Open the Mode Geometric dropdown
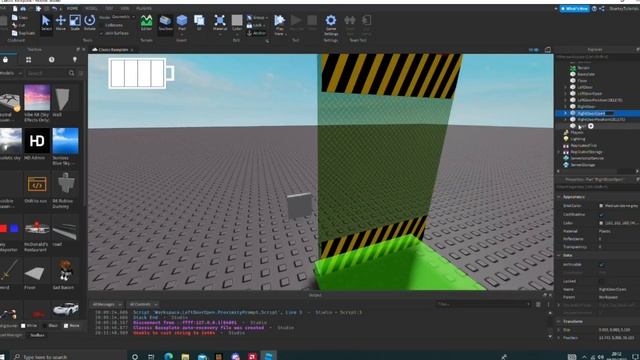Image resolution: width=640 pixels, height=360 pixels. (x=123, y=17)
